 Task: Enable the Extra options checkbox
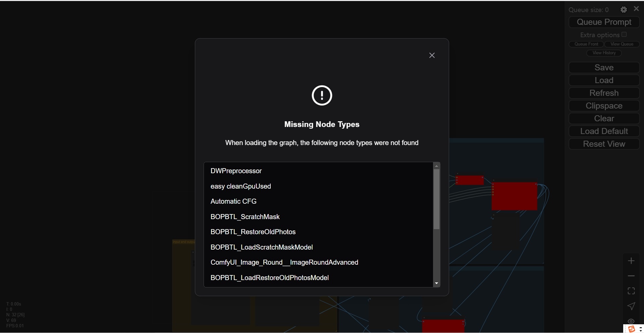point(624,35)
